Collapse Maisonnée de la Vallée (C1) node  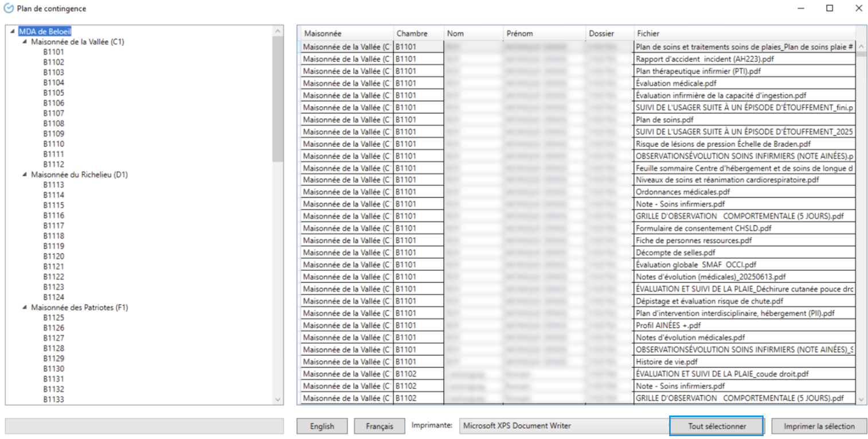coord(25,42)
